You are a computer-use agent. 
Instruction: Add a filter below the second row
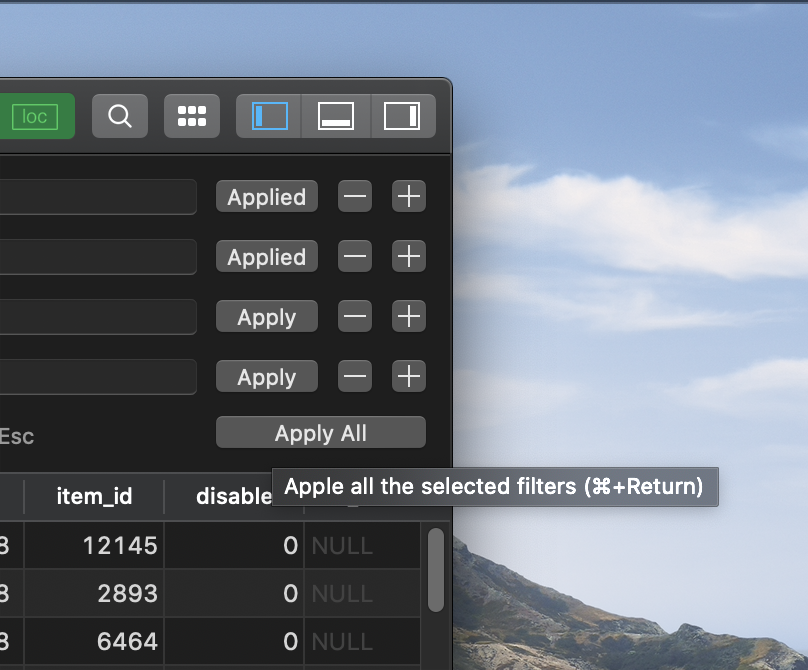(x=408, y=256)
